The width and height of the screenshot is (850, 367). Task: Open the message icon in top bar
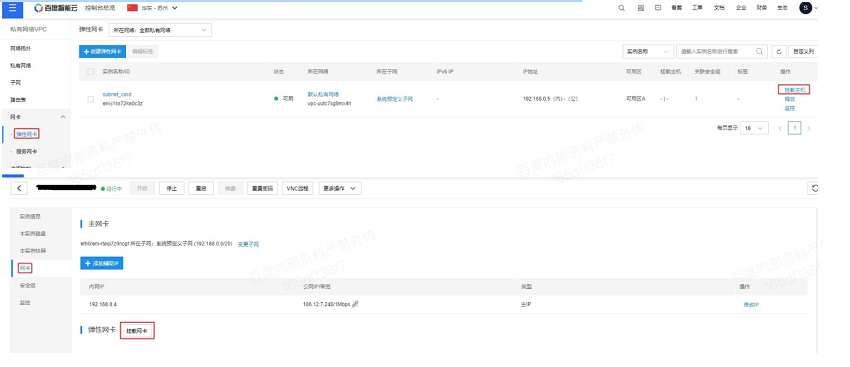click(658, 8)
